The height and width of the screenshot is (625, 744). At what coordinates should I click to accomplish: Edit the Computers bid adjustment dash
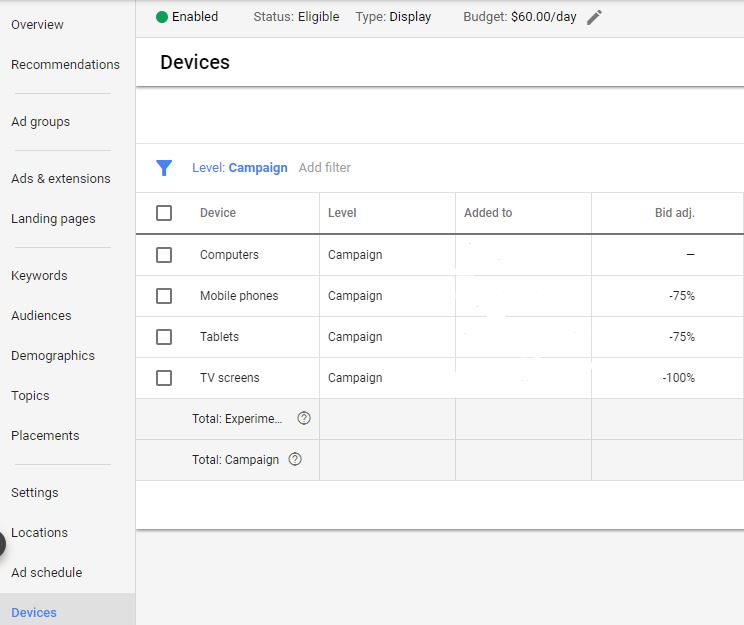coord(690,255)
